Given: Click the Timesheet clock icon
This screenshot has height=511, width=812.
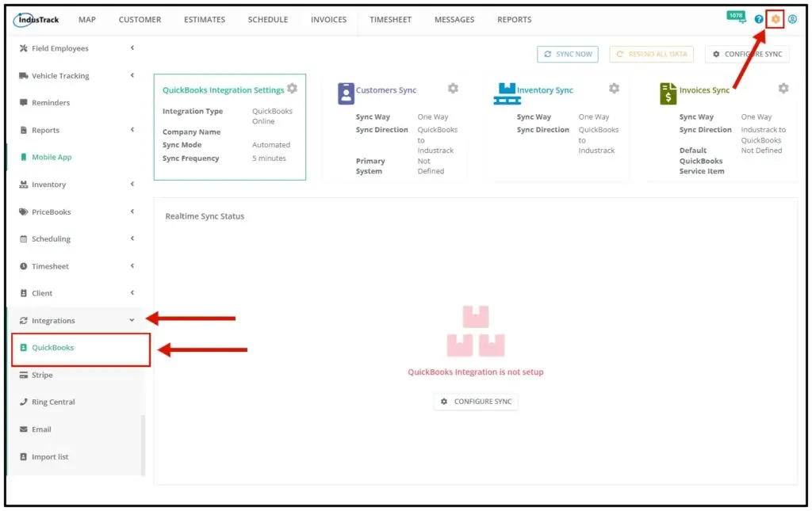Looking at the screenshot, I should point(23,266).
